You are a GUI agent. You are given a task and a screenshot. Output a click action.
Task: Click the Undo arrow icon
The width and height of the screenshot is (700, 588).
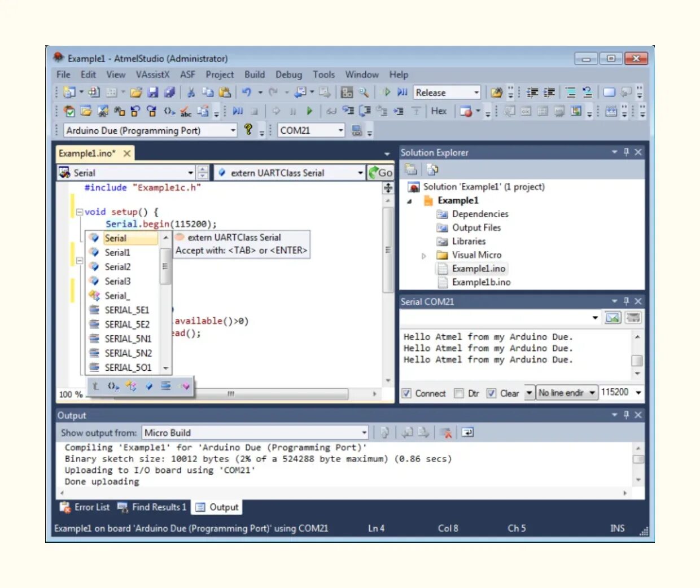[246, 93]
